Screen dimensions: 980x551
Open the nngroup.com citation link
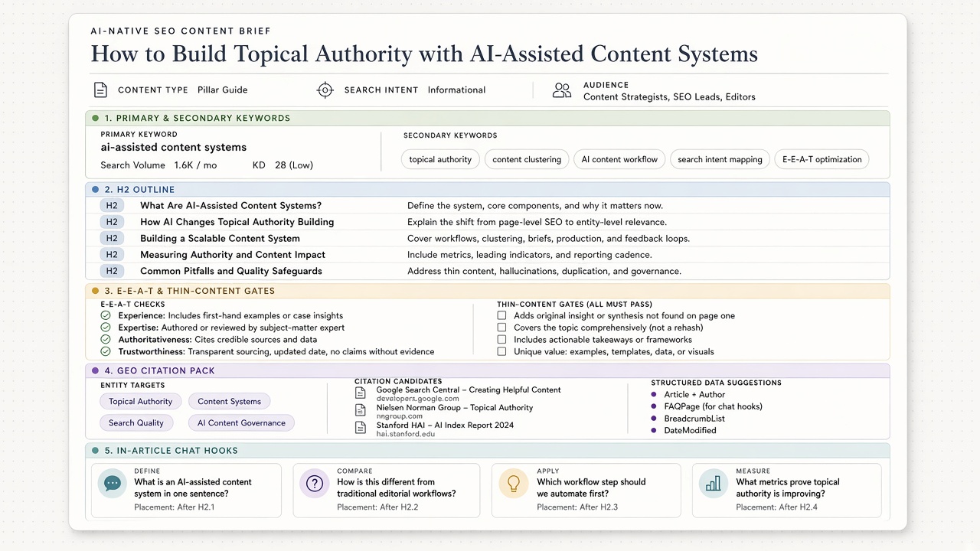400,416
